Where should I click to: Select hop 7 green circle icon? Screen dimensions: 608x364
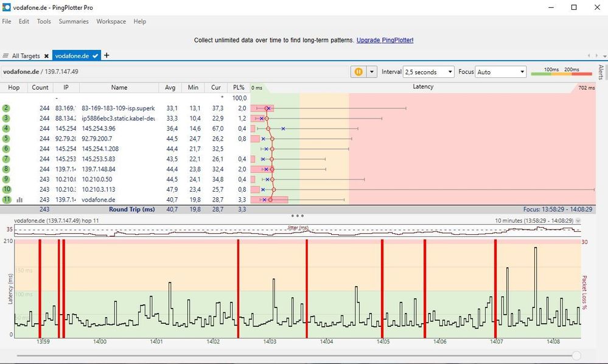pyautogui.click(x=6, y=159)
